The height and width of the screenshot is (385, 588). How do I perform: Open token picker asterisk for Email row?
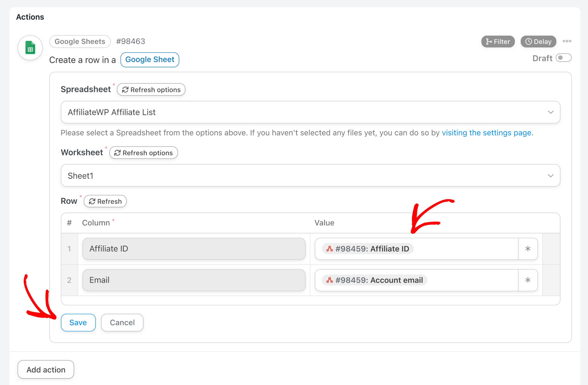point(528,280)
